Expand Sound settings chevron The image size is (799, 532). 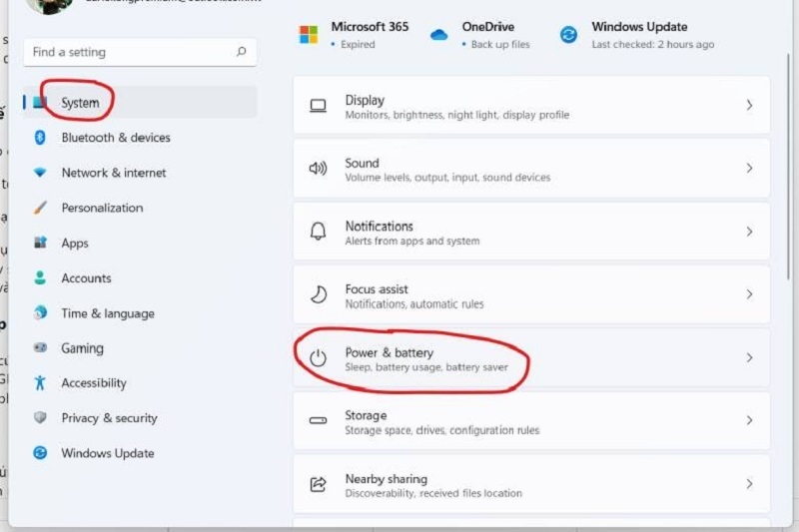coord(749,168)
